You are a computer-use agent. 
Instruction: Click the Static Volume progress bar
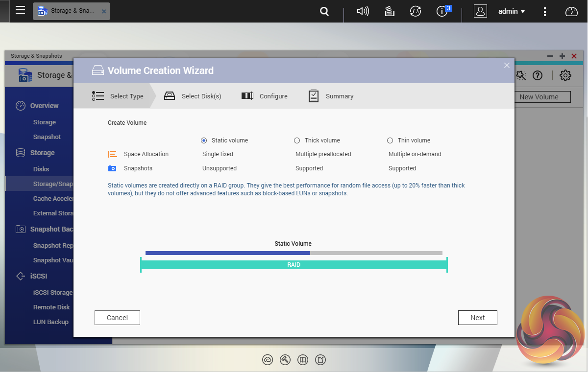point(294,253)
